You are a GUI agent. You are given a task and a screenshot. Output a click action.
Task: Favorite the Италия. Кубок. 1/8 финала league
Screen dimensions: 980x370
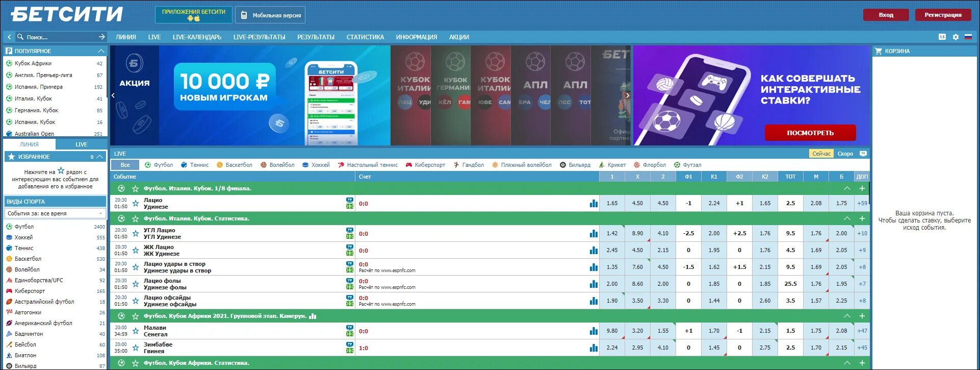[136, 188]
